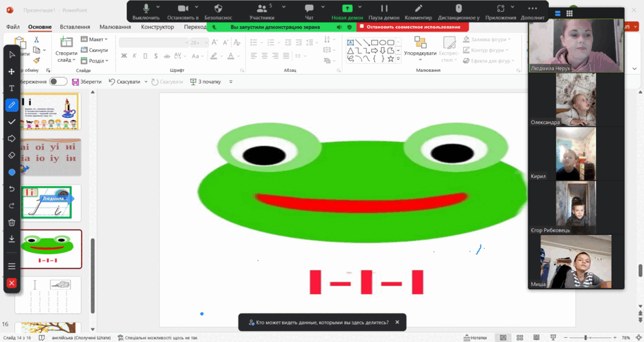Switch to reading view
Screen dimensions: 644x342
pos(536,337)
